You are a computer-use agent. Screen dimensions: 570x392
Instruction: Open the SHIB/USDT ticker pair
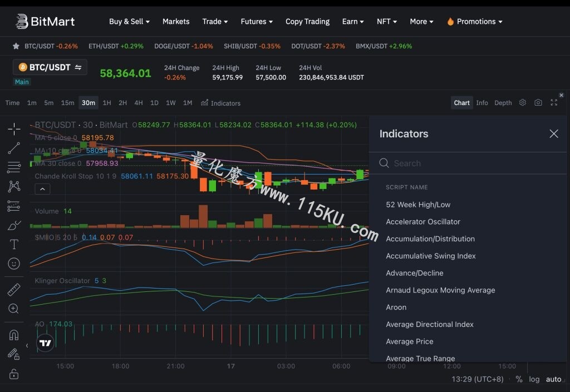(252, 46)
